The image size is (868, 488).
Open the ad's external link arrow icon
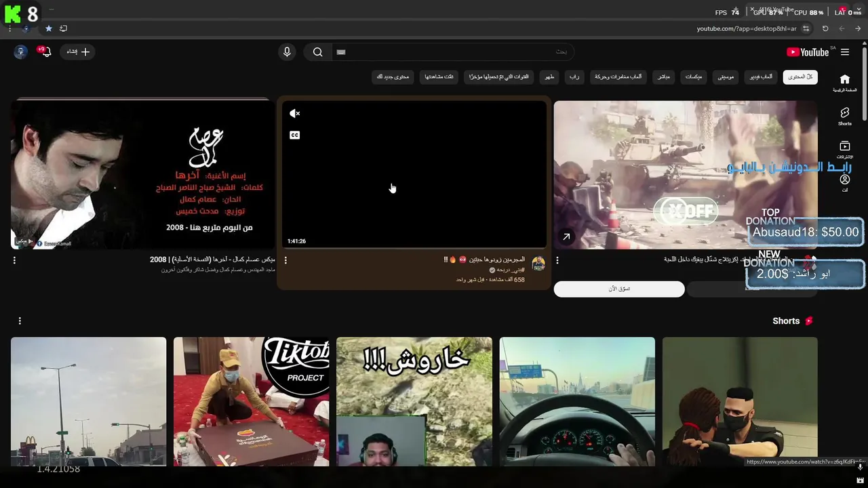pyautogui.click(x=566, y=237)
